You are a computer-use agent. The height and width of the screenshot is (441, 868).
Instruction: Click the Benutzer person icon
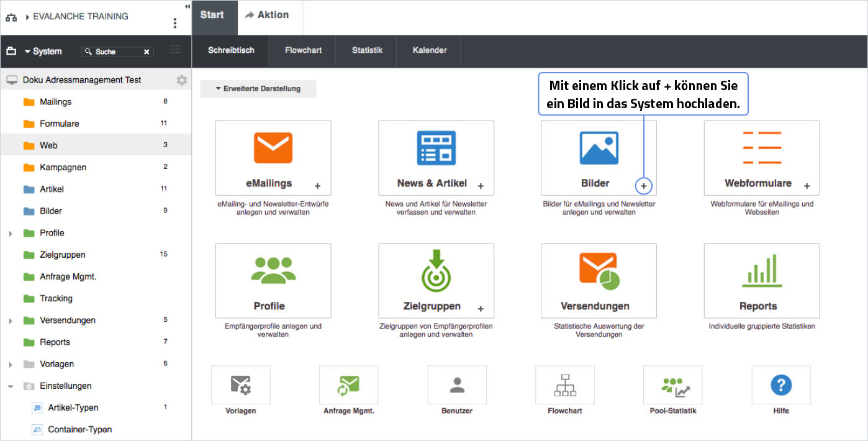(x=457, y=385)
